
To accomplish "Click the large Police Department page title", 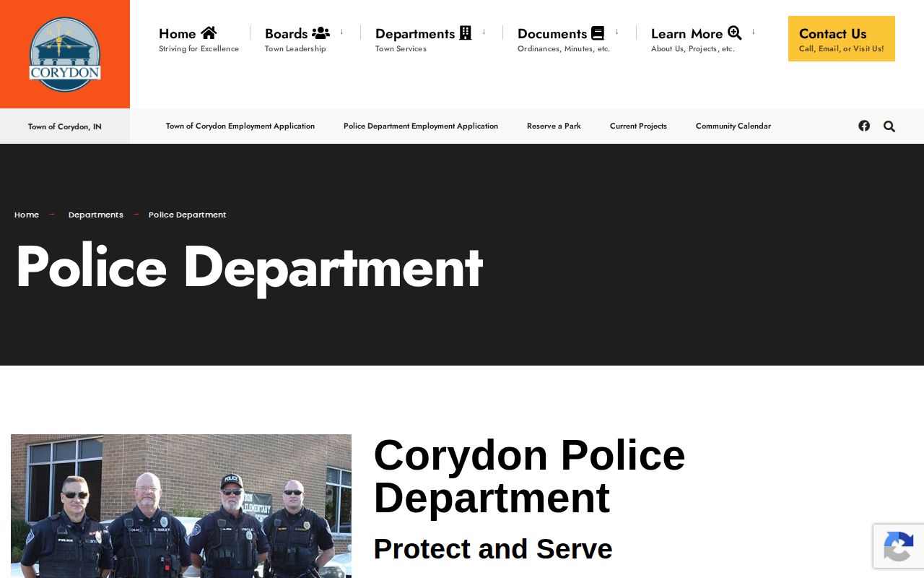I will click(x=249, y=267).
